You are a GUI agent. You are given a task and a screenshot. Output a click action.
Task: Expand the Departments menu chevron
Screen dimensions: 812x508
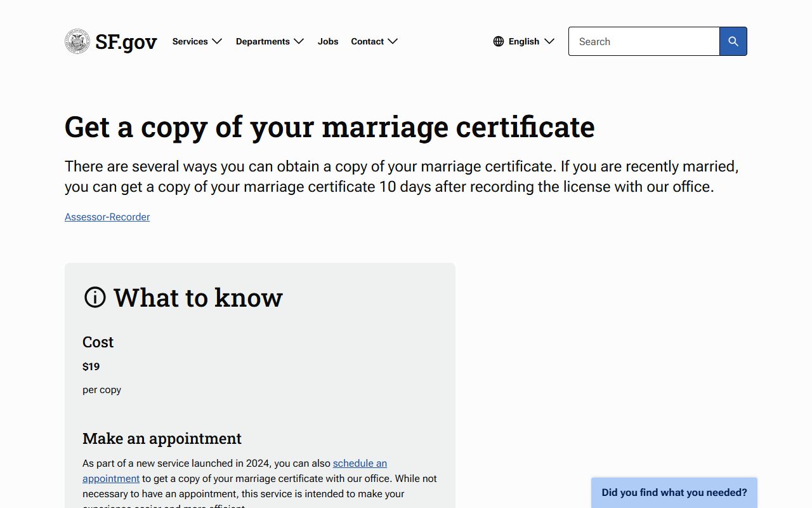point(299,41)
